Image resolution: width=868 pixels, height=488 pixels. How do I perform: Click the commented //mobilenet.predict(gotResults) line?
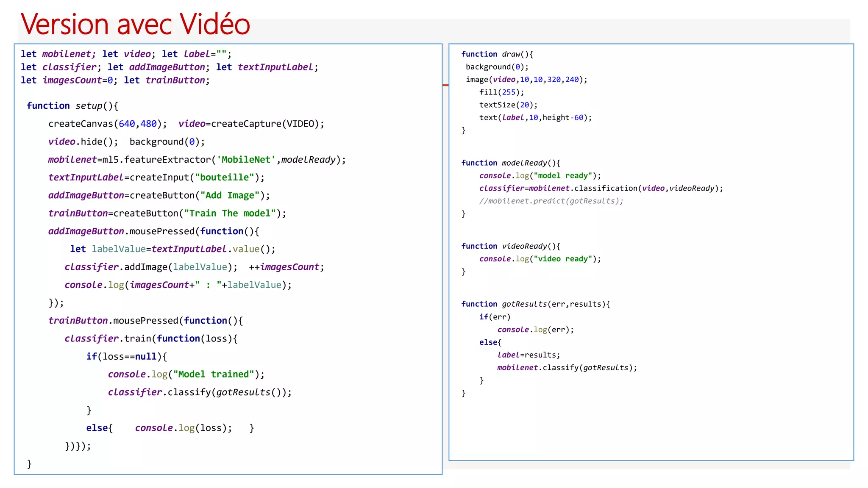tap(551, 201)
